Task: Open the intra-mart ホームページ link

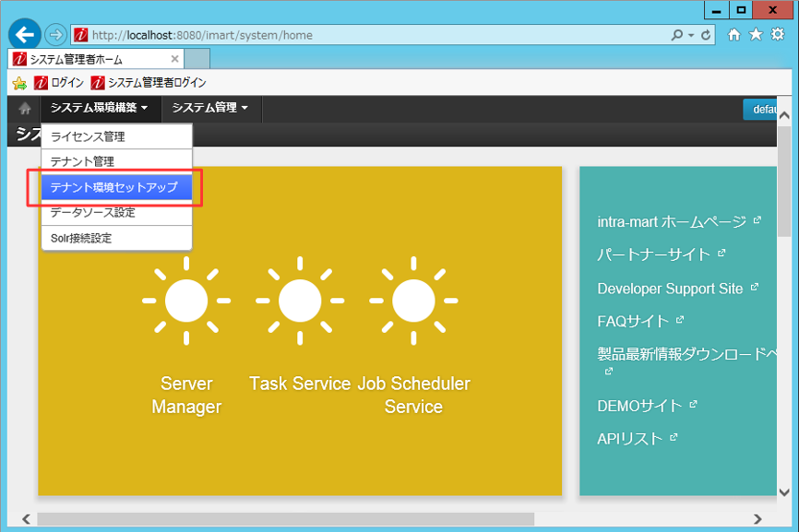Action: coord(672,222)
